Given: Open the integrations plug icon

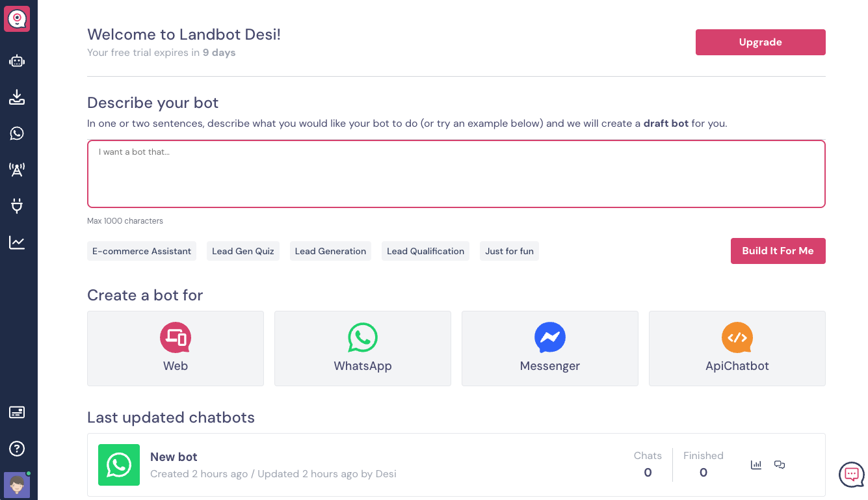Looking at the screenshot, I should (x=17, y=207).
